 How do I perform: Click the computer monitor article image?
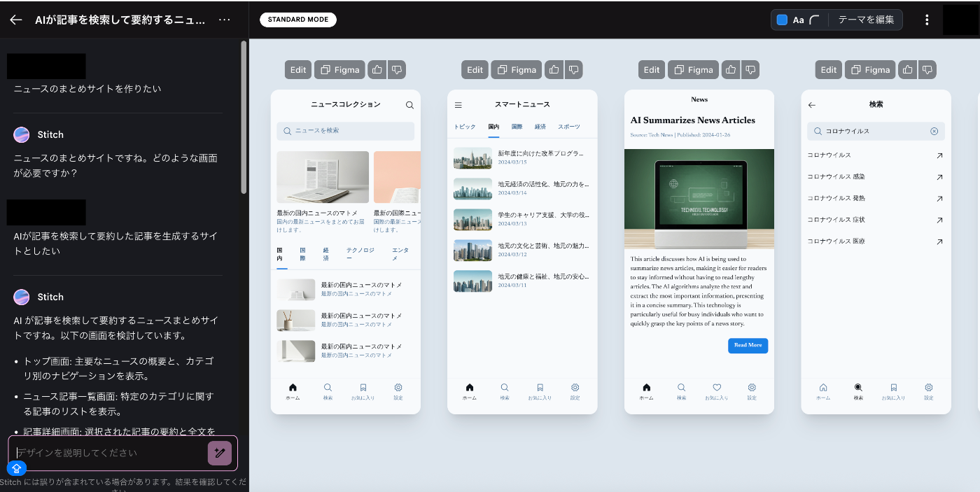pyautogui.click(x=699, y=199)
